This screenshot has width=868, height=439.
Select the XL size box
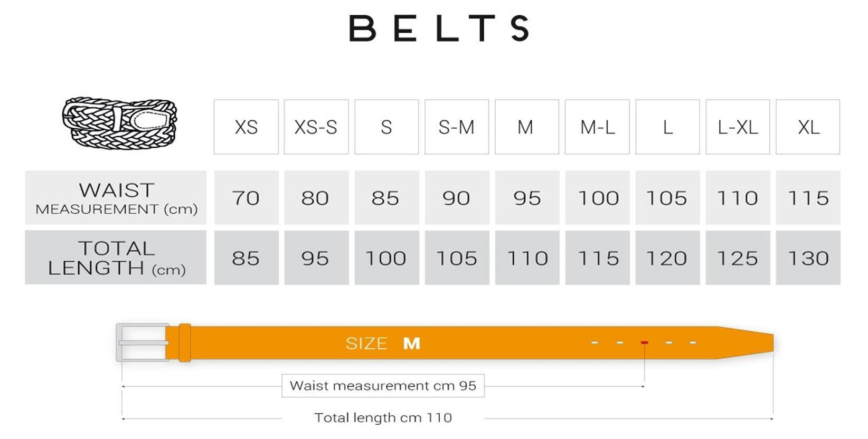[x=808, y=127]
